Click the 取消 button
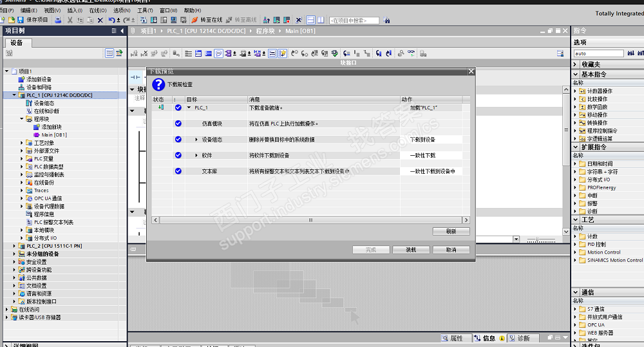The image size is (644, 347). [451, 250]
